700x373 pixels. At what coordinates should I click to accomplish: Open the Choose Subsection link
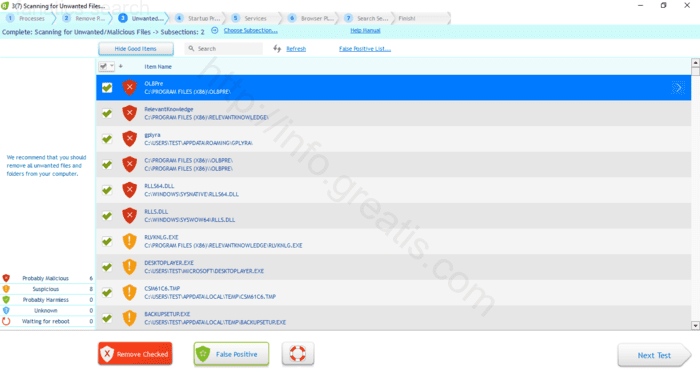pos(250,30)
